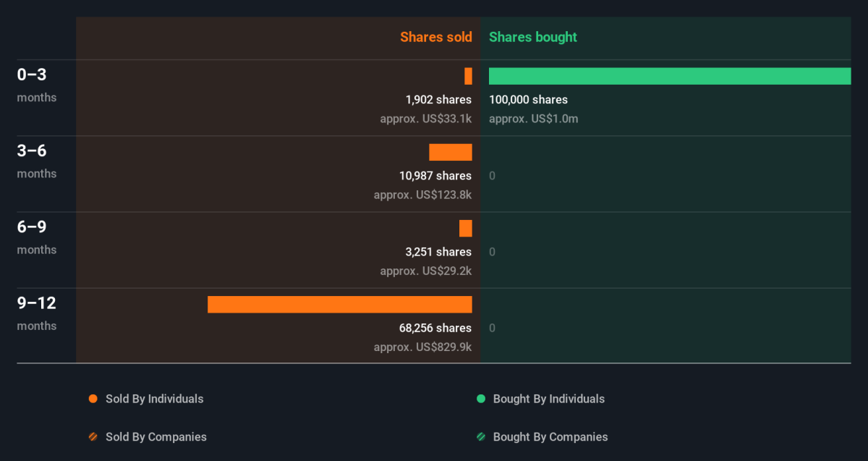This screenshot has width=868, height=461.
Task: Click the Shares sold column header
Action: pos(435,37)
